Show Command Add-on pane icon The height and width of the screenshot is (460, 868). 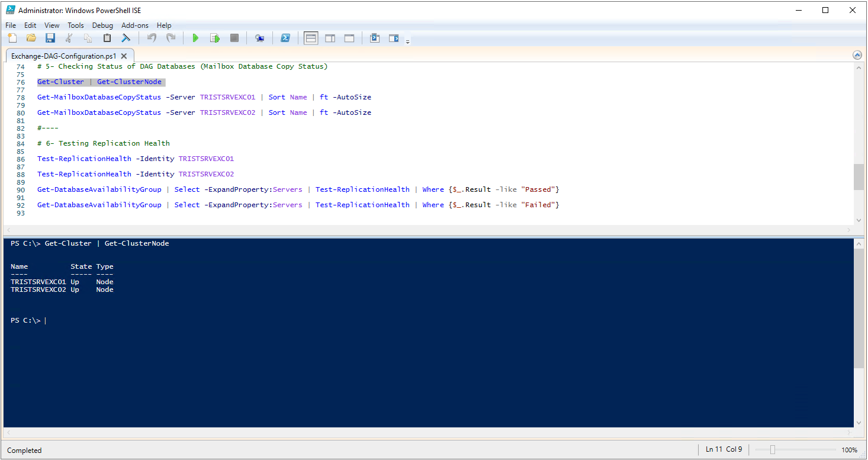click(x=394, y=38)
